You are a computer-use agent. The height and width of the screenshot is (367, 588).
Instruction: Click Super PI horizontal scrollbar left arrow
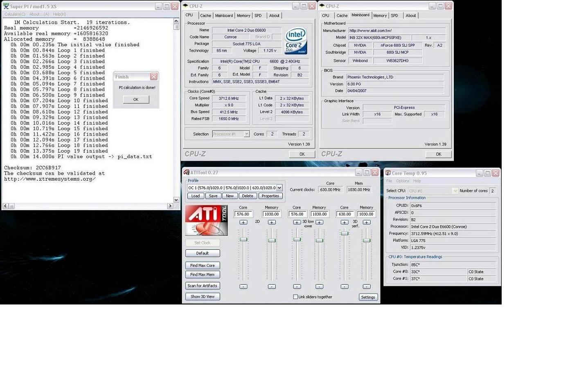(5, 206)
